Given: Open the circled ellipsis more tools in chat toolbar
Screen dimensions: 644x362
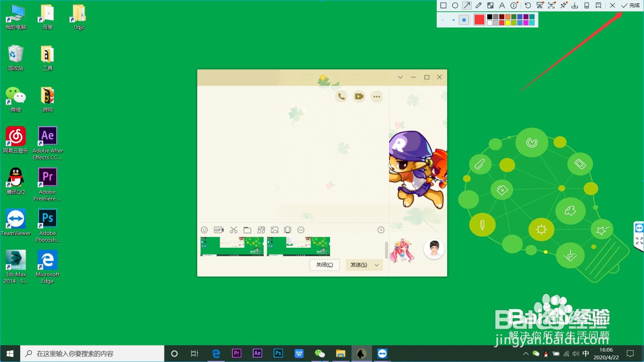Looking at the screenshot, I should (301, 230).
